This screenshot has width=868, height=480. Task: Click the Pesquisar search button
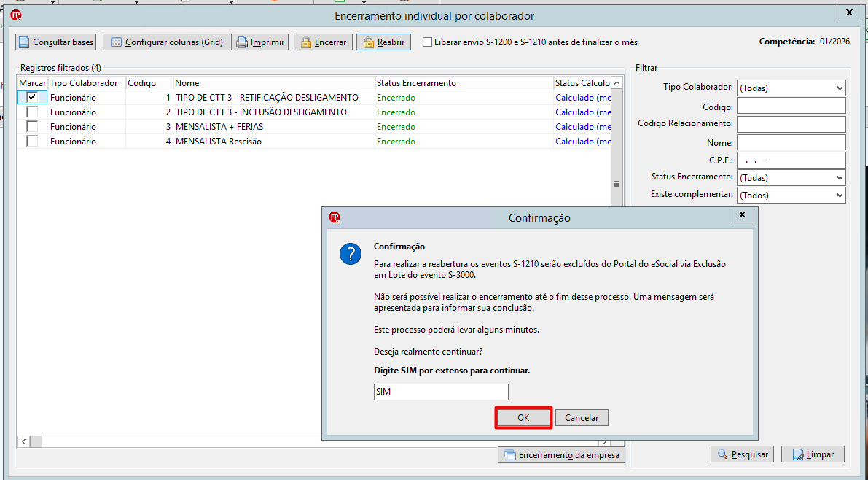(743, 454)
